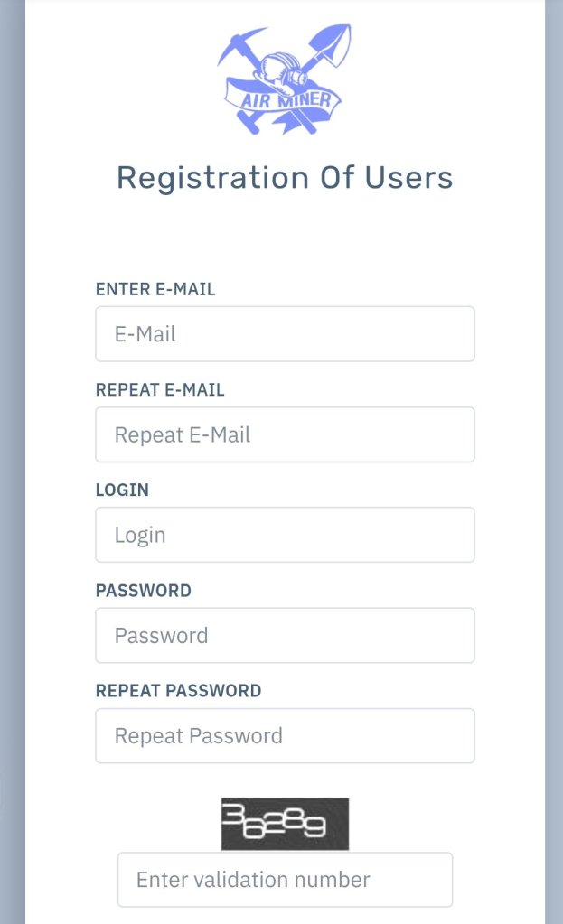Image resolution: width=563 pixels, height=924 pixels.
Task: Focus the E-Mail input field
Action: (285, 334)
